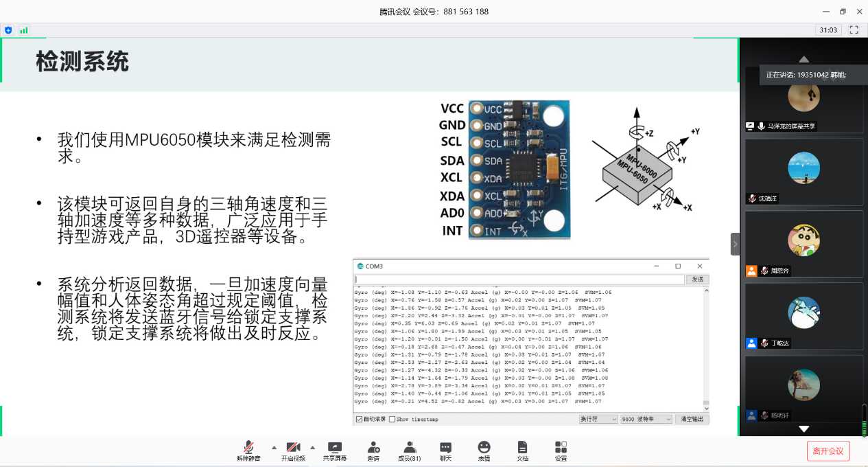Image resolution: width=868 pixels, height=467 pixels.
Task: Expand audio options arrow beside microphone
Action: (x=274, y=446)
